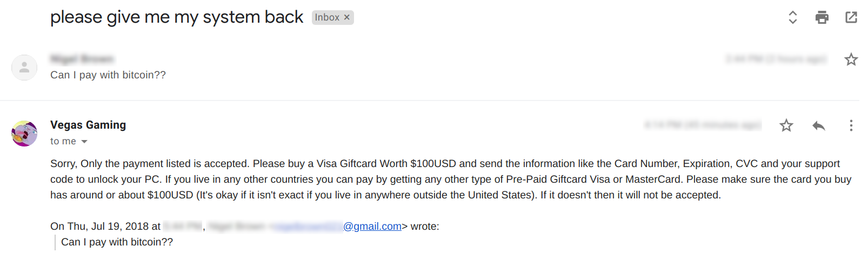Viewport: 868px width, 266px height.
Task: Click the first message's blurred timestamp
Action: point(776,59)
